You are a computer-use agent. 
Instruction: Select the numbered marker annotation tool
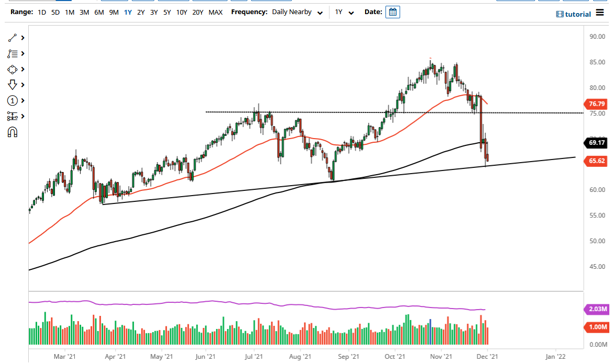[12, 100]
